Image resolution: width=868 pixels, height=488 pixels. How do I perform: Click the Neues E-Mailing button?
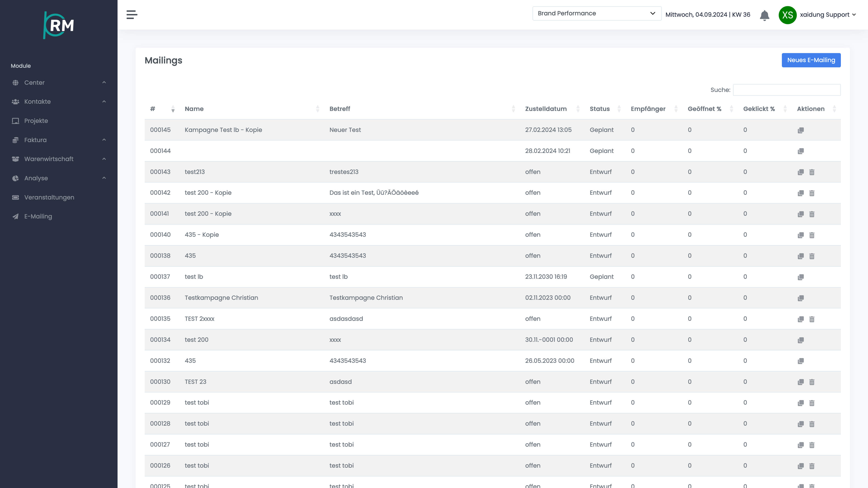811,60
